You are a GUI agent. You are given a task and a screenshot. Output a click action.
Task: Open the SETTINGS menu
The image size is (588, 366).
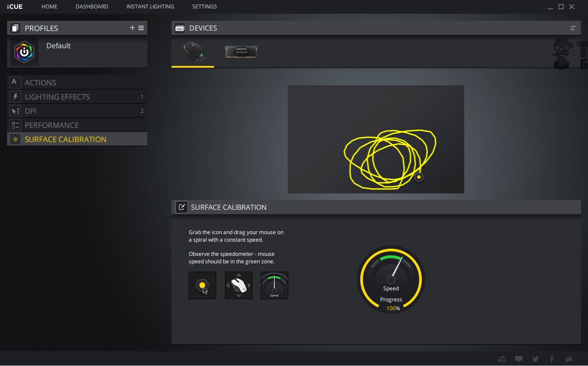(x=205, y=7)
